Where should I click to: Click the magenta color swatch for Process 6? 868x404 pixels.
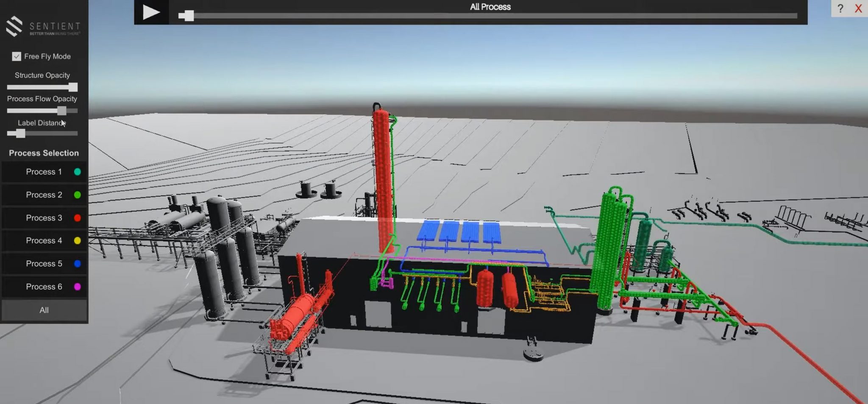(77, 287)
